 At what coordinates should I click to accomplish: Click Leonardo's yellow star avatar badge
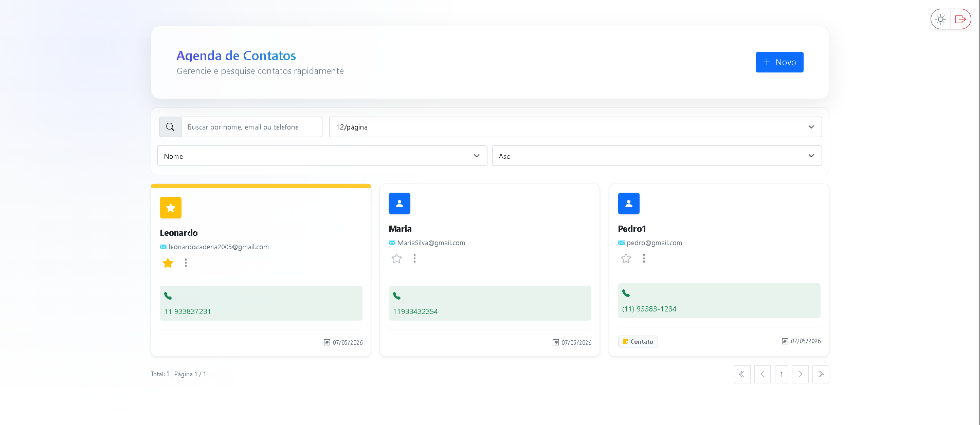coord(171,208)
